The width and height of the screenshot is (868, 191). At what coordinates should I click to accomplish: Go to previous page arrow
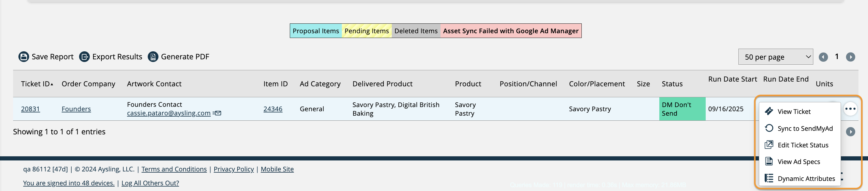(x=823, y=57)
